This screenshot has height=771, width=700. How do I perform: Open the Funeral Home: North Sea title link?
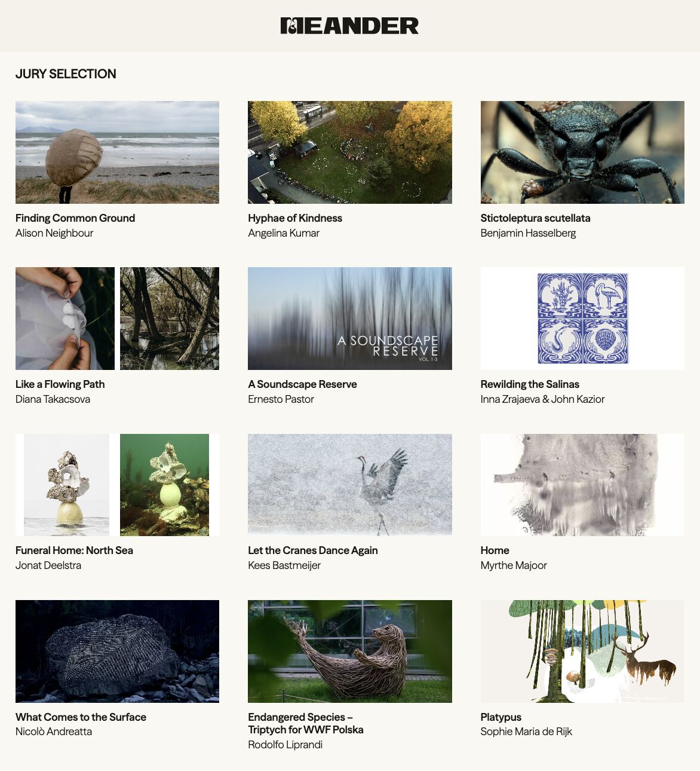pyautogui.click(x=74, y=550)
